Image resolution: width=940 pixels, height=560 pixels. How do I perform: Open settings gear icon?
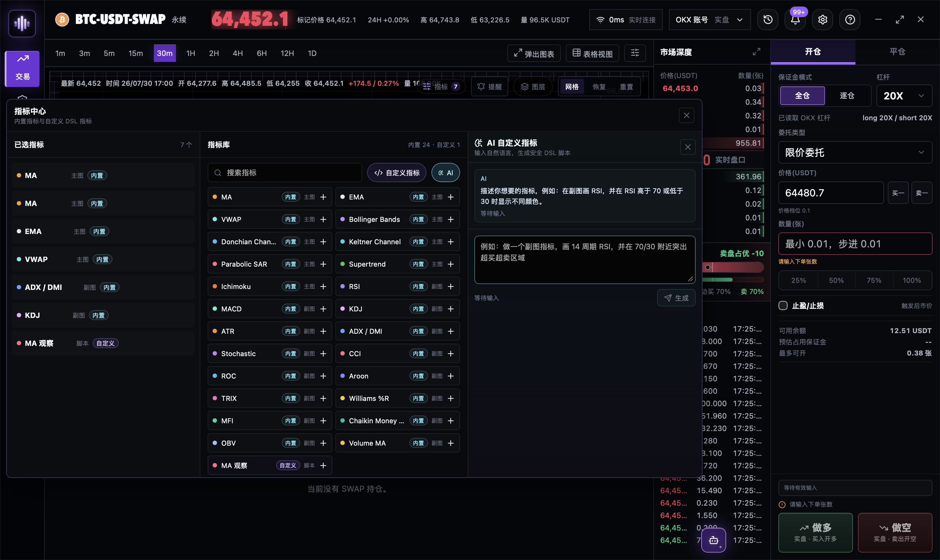click(822, 20)
